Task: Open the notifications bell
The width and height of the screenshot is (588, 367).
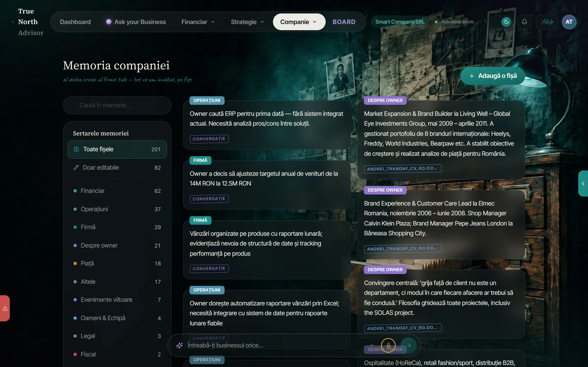Action: [x=524, y=22]
